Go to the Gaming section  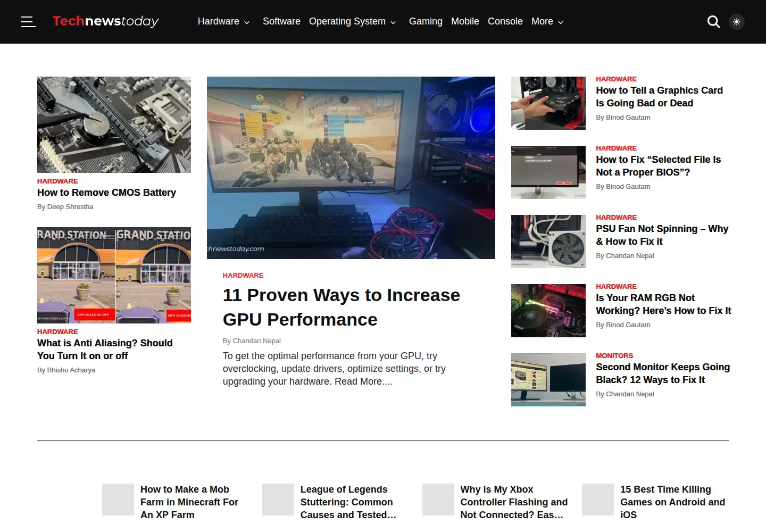point(426,21)
